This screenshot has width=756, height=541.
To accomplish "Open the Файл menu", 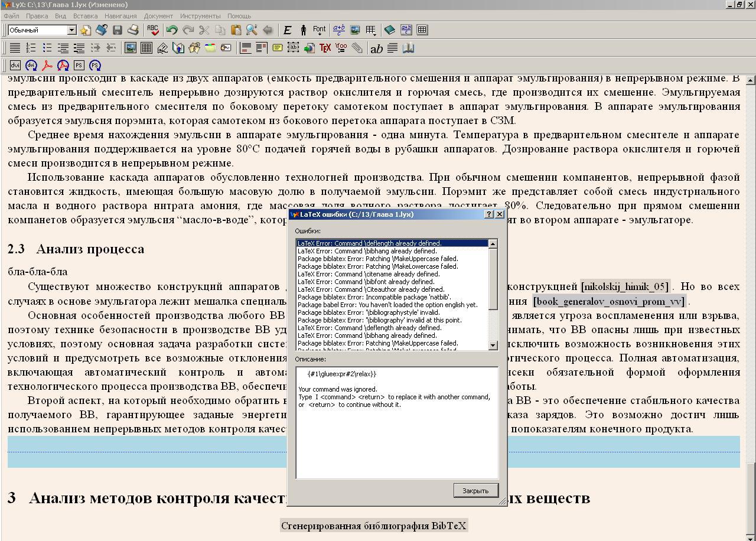I will [11, 16].
